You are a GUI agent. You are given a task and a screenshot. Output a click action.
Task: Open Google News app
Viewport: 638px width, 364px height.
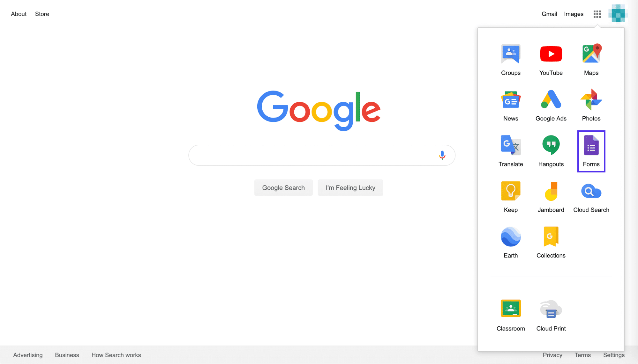tap(510, 105)
